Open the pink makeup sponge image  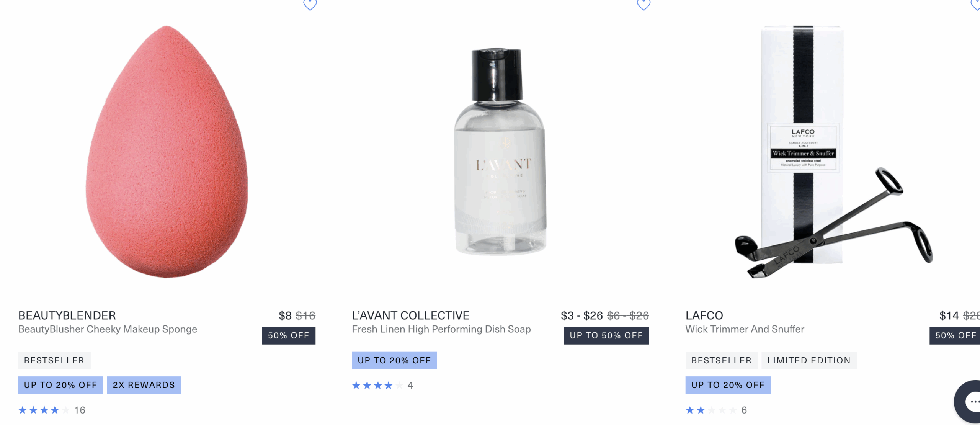coord(167,151)
